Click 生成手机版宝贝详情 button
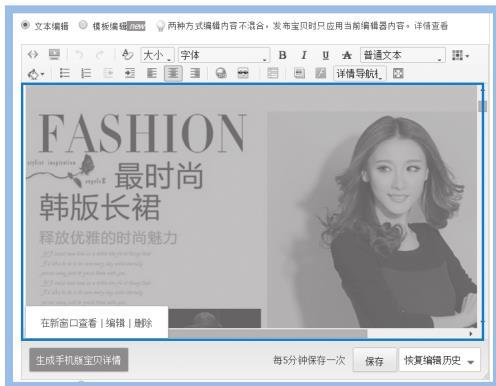The height and width of the screenshot is (386, 496). [x=79, y=360]
